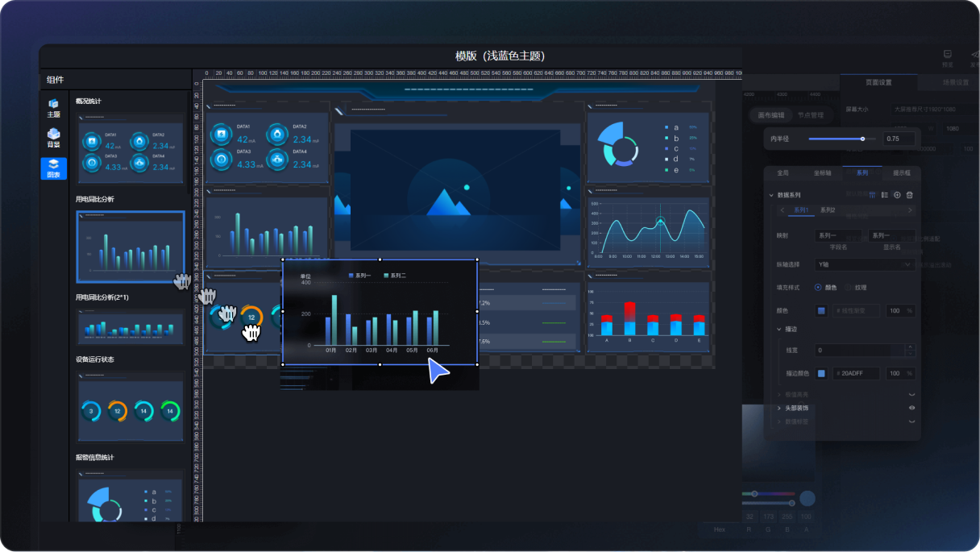Add a new data series with plus icon
The image size is (980, 552).
(897, 195)
